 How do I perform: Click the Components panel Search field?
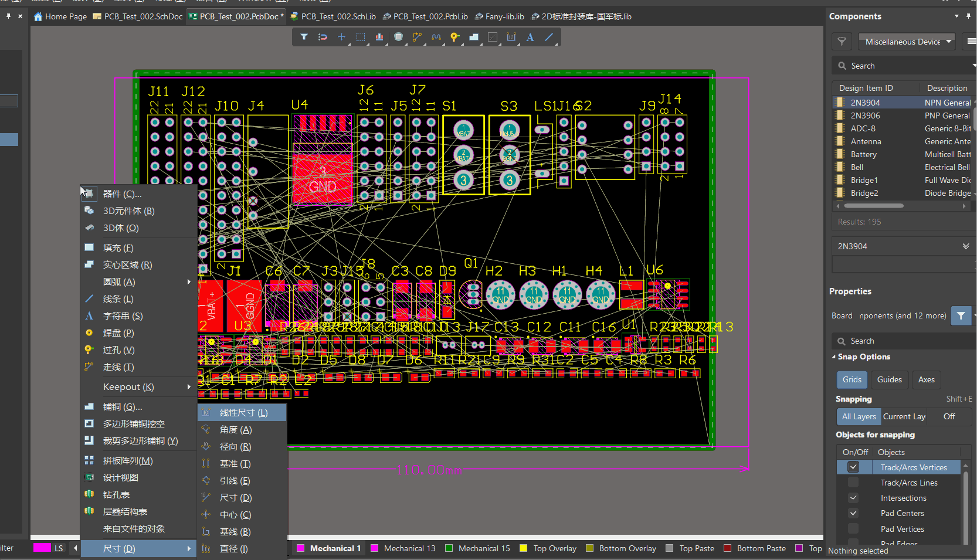click(x=903, y=66)
